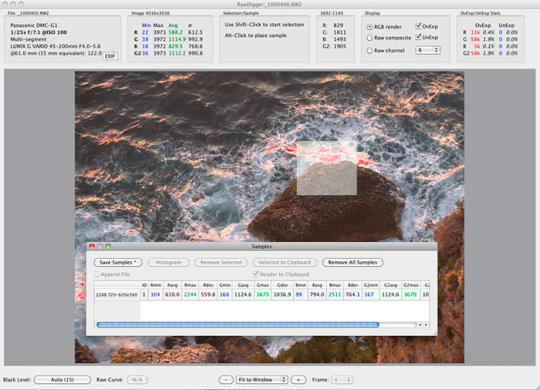Enable the Append File checkbox
Image resolution: width=540 pixels, height=390 pixels.
97,274
